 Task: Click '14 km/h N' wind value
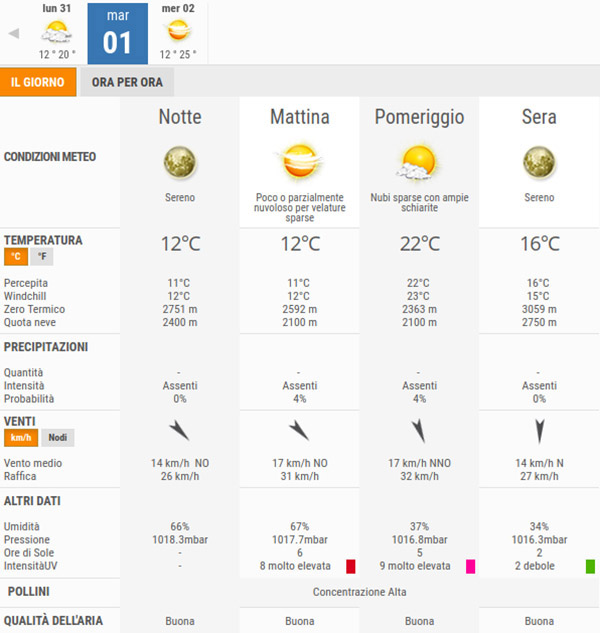pos(539,463)
